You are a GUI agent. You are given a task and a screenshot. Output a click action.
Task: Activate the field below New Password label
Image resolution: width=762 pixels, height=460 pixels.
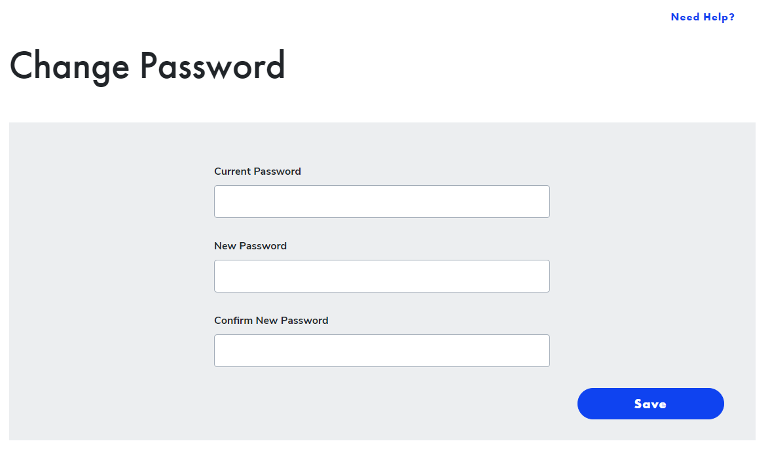(x=381, y=276)
